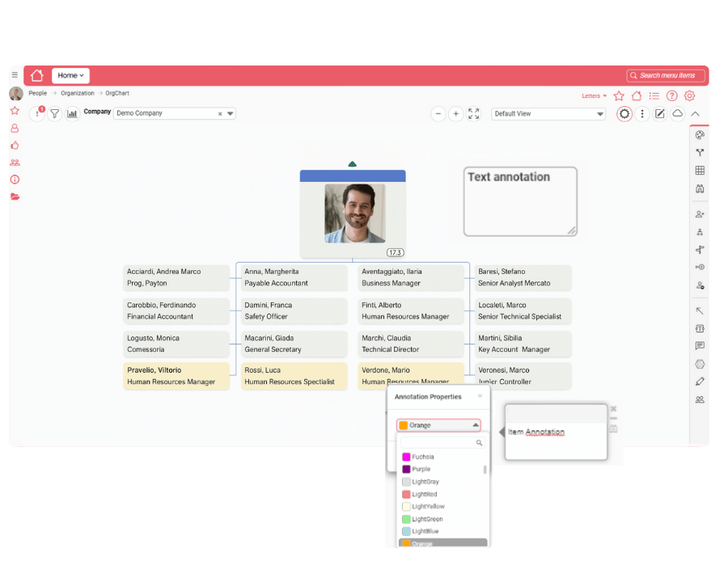Viewport: 728px width, 566px height.
Task: Focus the color list search field
Action: [x=442, y=442]
